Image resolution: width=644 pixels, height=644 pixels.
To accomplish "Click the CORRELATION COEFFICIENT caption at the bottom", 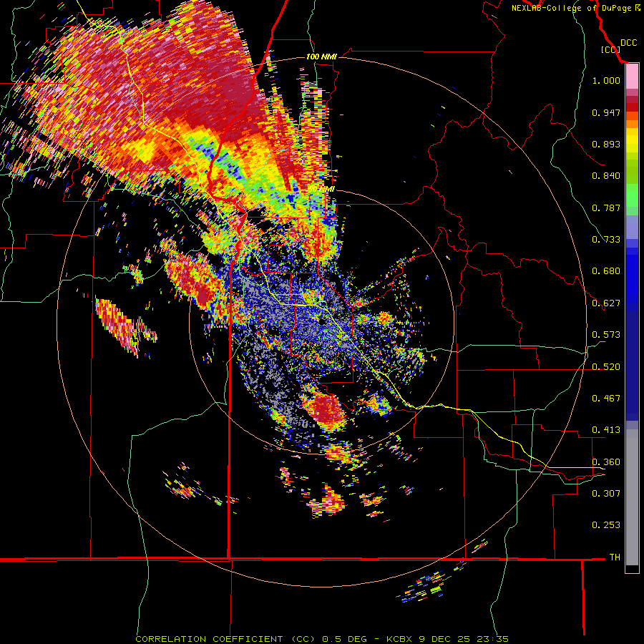I will click(322, 639).
